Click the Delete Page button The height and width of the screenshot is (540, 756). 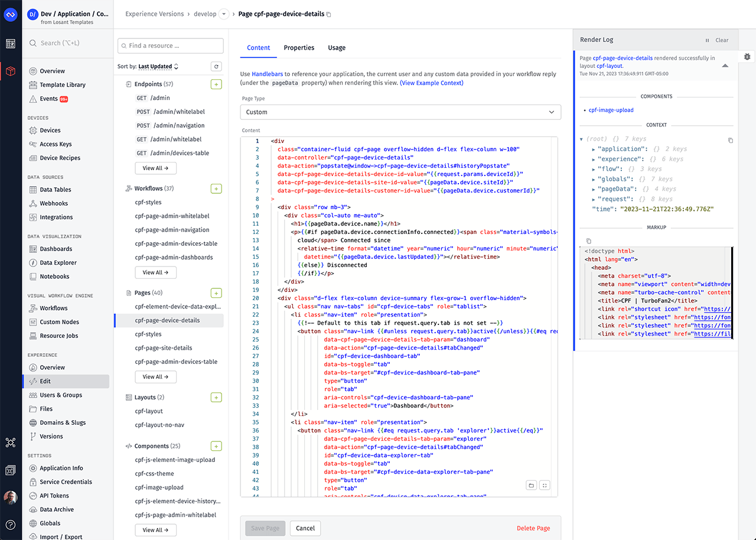[x=533, y=528]
